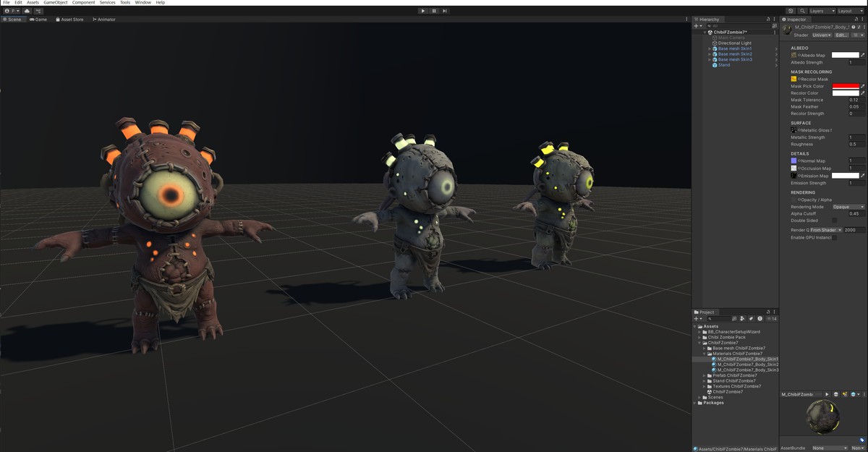Open the Rendering Mode dropdown

(848, 207)
